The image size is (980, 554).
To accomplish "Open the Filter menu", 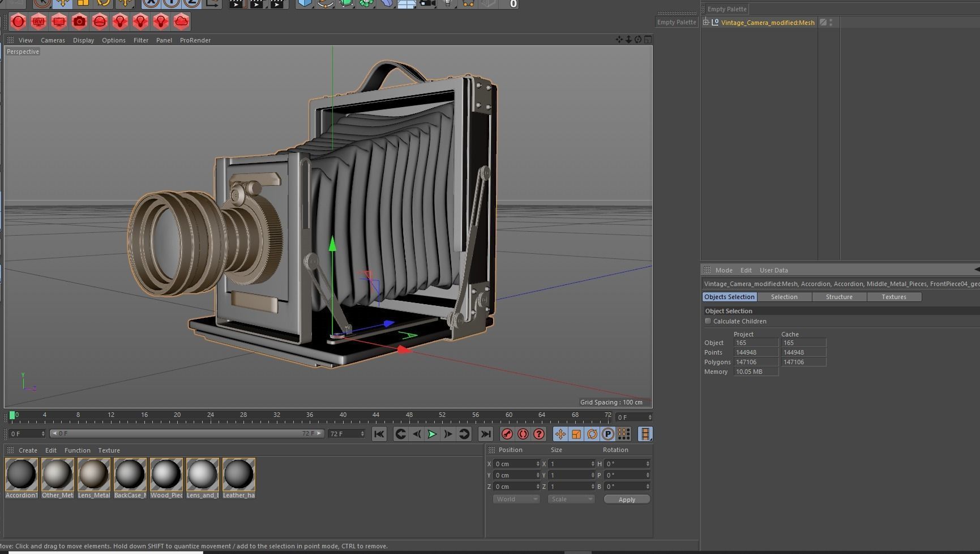I will click(x=141, y=40).
